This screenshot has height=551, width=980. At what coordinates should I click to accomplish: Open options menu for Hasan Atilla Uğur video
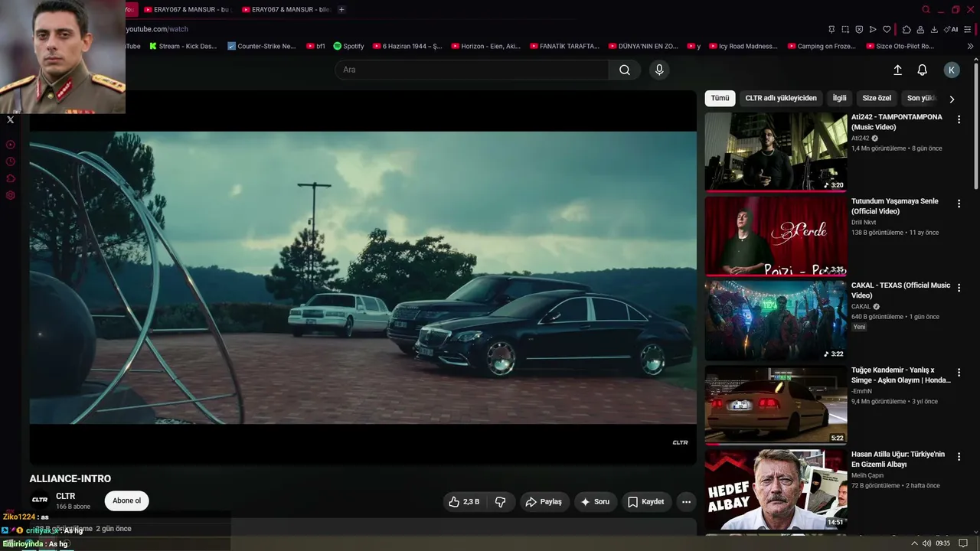click(959, 456)
